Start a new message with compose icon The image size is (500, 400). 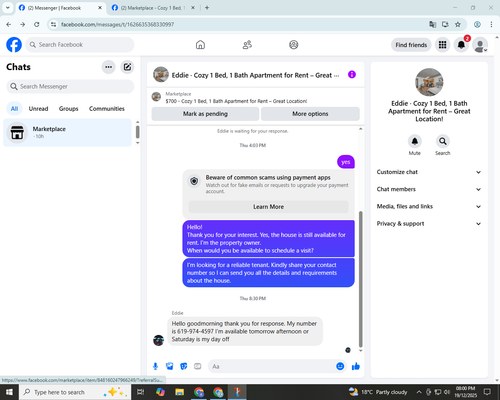click(x=127, y=67)
